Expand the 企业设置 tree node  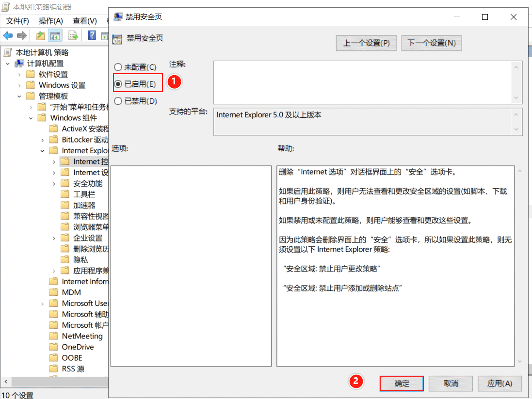(x=54, y=238)
